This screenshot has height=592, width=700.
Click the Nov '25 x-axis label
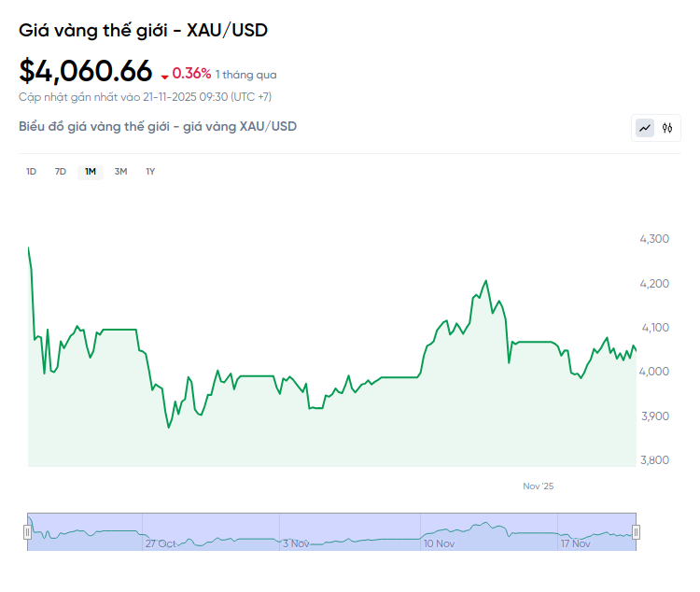click(x=539, y=486)
